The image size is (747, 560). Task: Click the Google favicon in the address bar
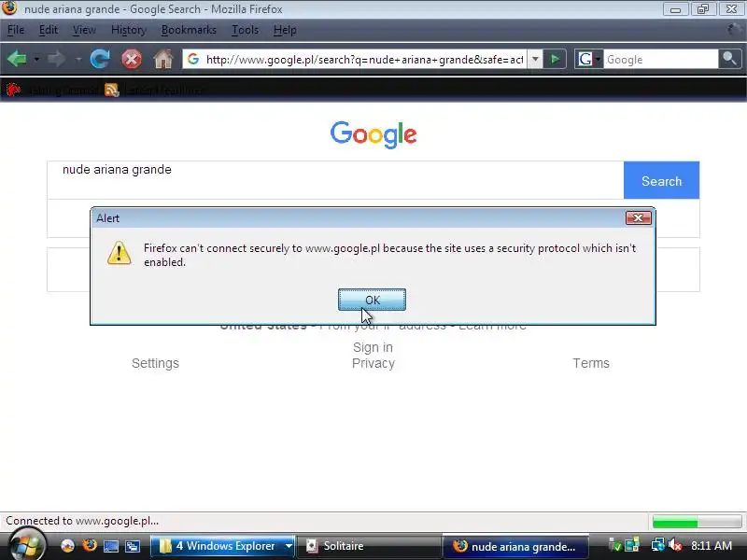pos(193,59)
